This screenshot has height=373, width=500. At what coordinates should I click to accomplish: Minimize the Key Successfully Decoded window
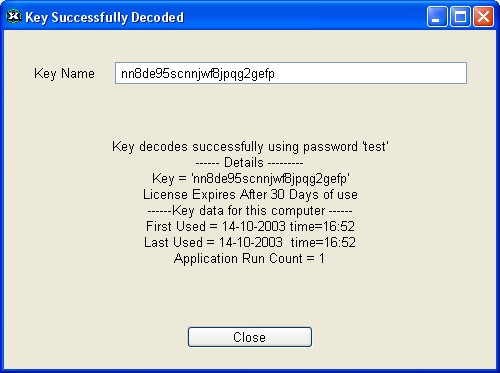[437, 16]
